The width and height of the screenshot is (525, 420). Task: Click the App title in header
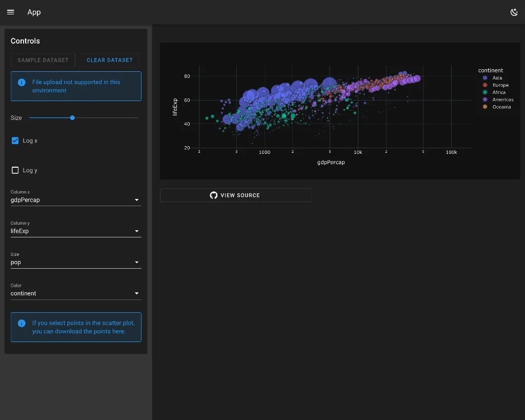[34, 12]
